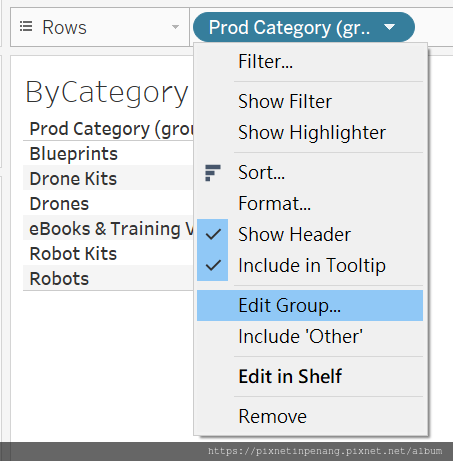Image resolution: width=453 pixels, height=461 pixels.
Task: Click the Sort bars icon
Action: [x=213, y=173]
